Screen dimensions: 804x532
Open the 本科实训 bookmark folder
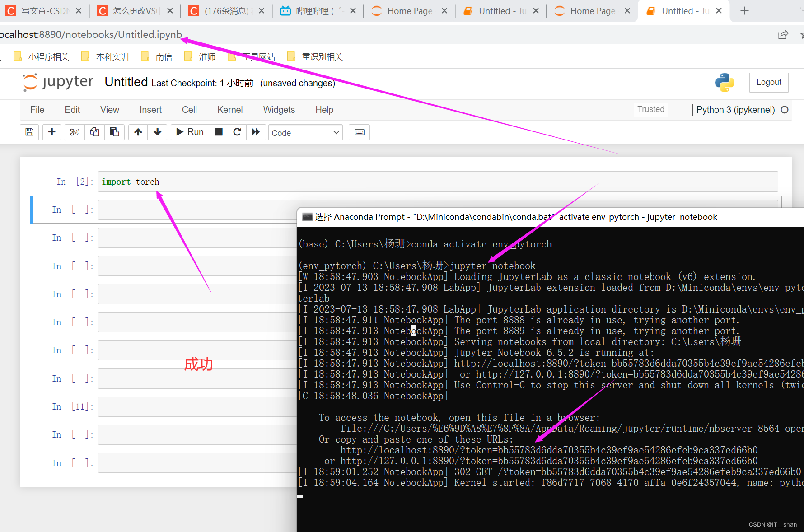coord(105,56)
